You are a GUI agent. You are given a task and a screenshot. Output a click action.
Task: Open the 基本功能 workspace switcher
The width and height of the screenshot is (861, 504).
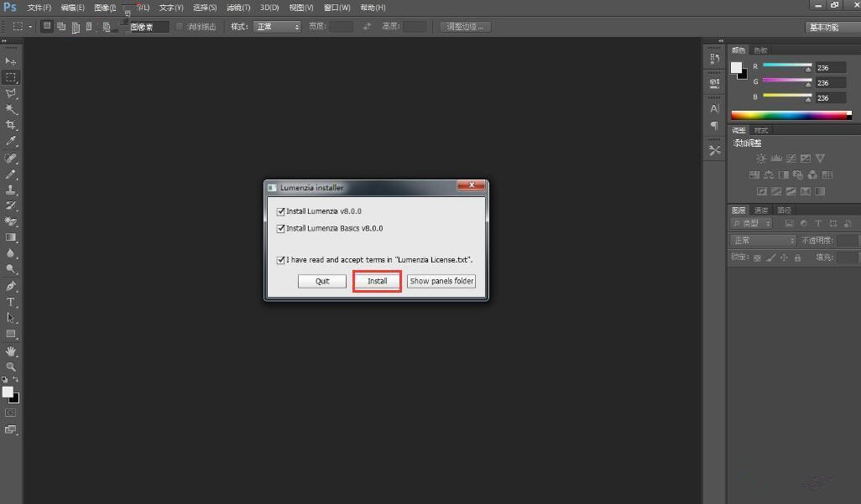click(833, 27)
